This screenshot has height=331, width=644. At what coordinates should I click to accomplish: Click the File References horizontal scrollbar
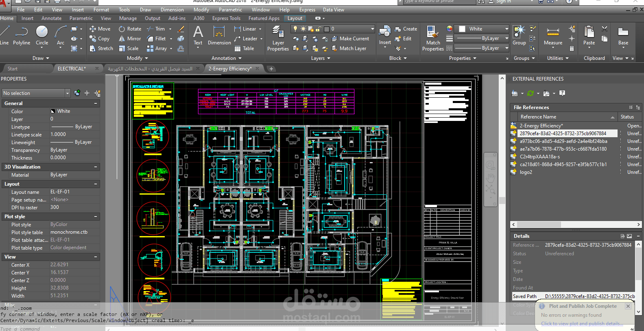(576, 224)
